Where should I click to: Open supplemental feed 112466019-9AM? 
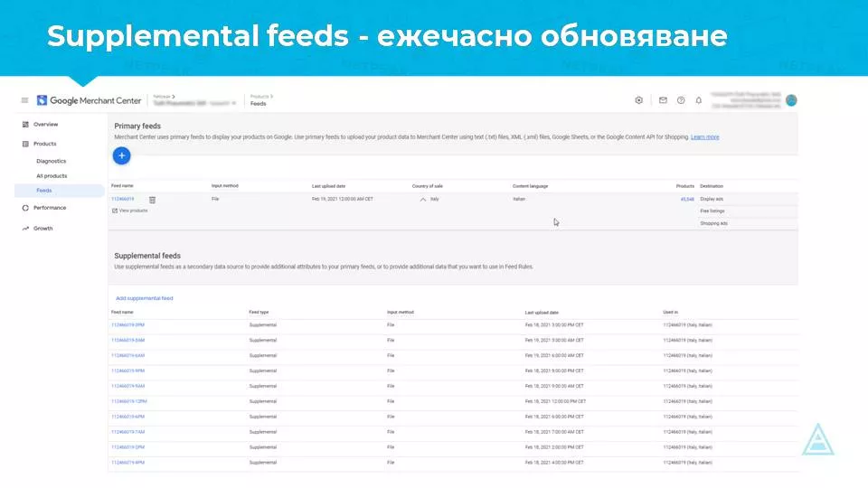point(127,386)
